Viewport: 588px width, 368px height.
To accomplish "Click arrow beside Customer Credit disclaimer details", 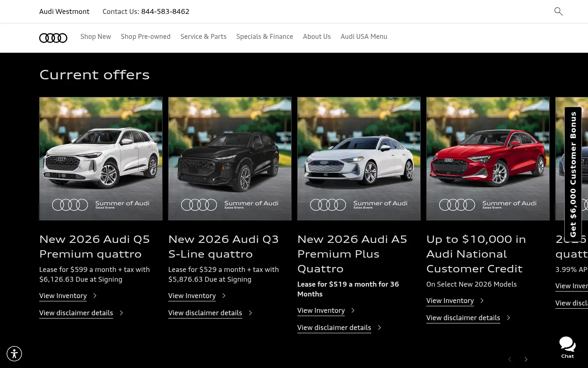I will (508, 318).
